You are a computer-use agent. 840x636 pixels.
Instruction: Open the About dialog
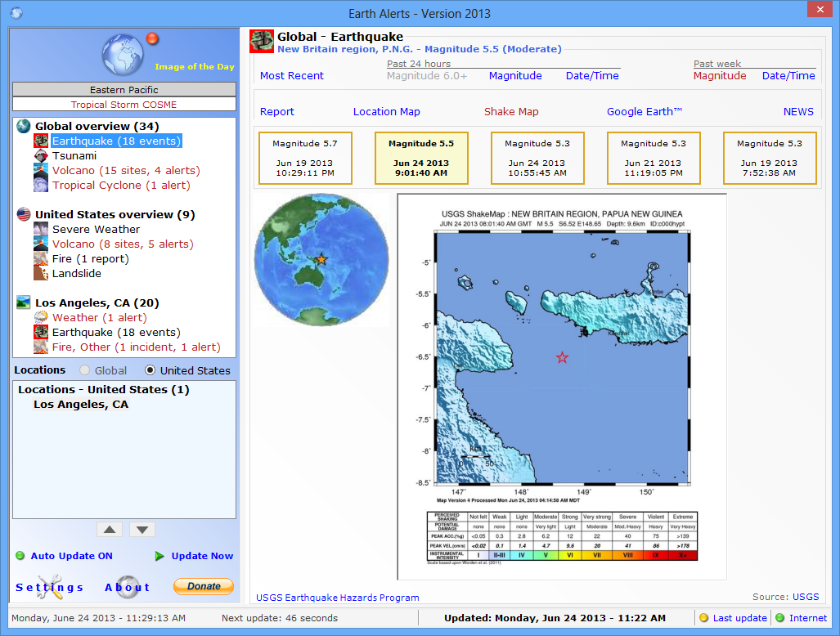127,587
